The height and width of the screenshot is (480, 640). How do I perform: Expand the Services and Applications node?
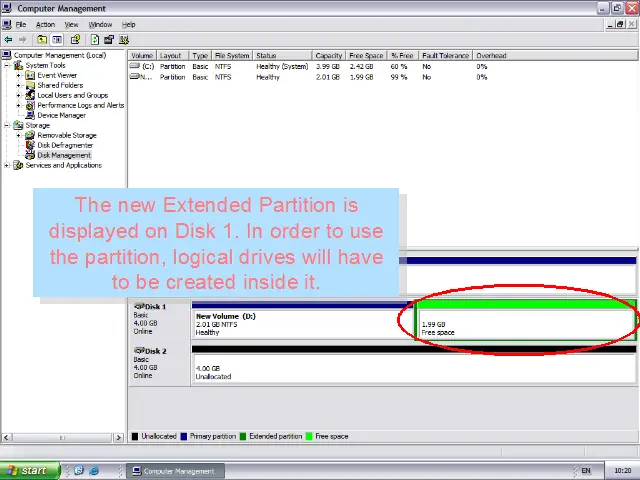[7, 165]
